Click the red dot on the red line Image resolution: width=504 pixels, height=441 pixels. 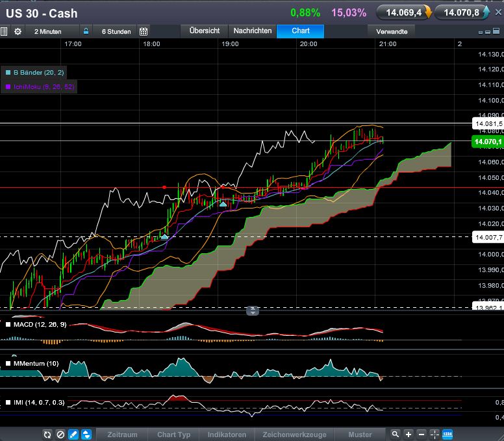164,188
